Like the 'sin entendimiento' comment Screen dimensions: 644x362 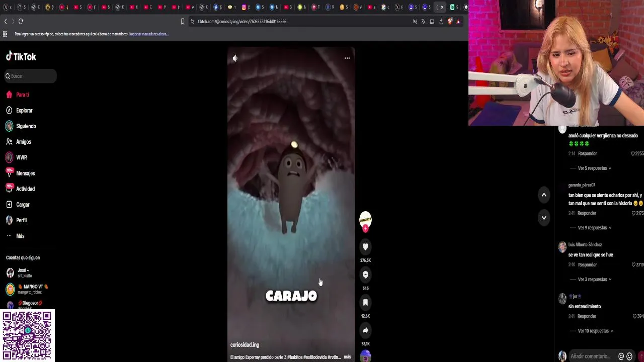pyautogui.click(x=635, y=316)
